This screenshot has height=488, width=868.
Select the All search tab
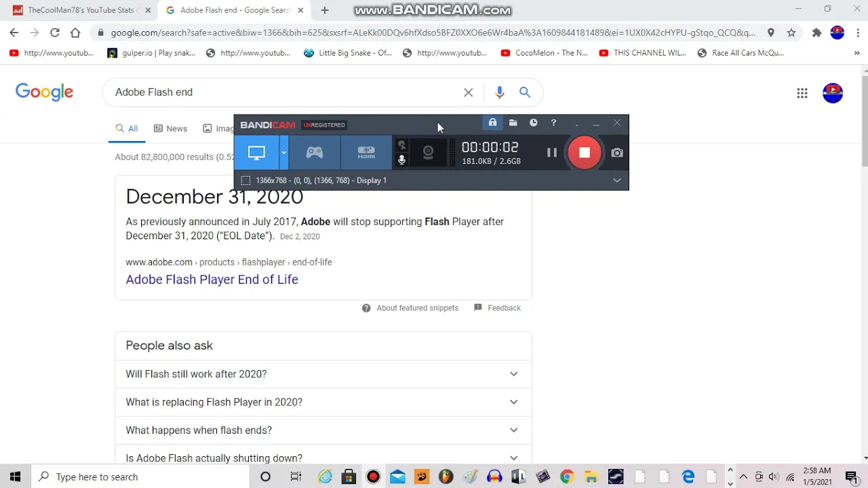(127, 128)
